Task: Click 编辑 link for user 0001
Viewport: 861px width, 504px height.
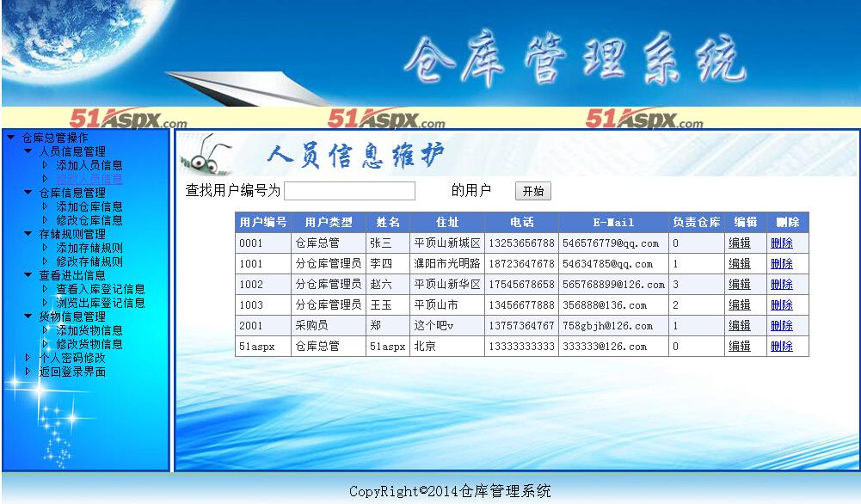Action: click(x=740, y=243)
